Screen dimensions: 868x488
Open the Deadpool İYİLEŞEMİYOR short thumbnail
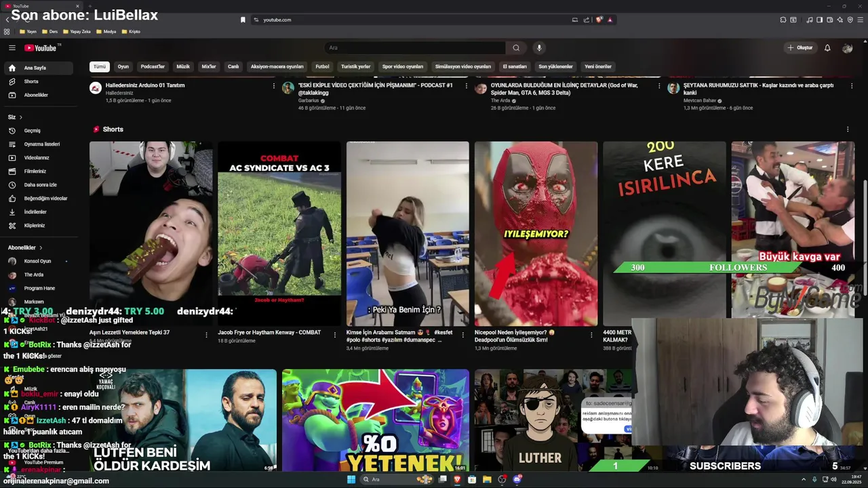click(x=536, y=234)
